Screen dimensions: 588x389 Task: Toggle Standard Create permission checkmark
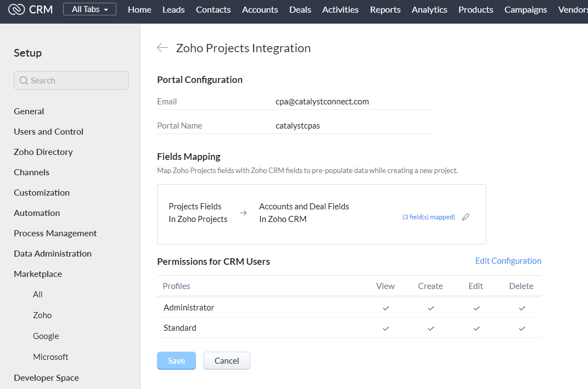(x=431, y=329)
